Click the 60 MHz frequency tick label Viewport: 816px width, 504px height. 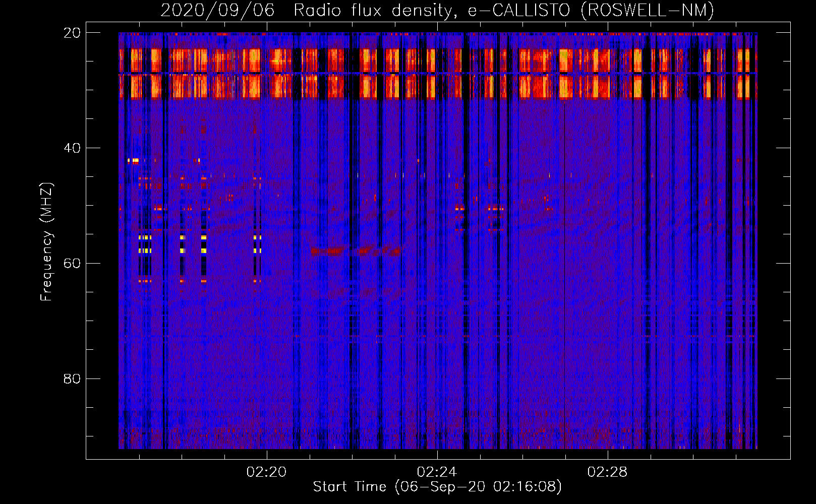tap(72, 264)
